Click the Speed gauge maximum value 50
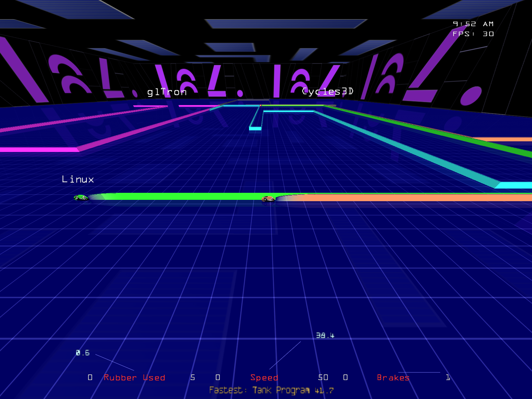532x399 pixels. (323, 377)
